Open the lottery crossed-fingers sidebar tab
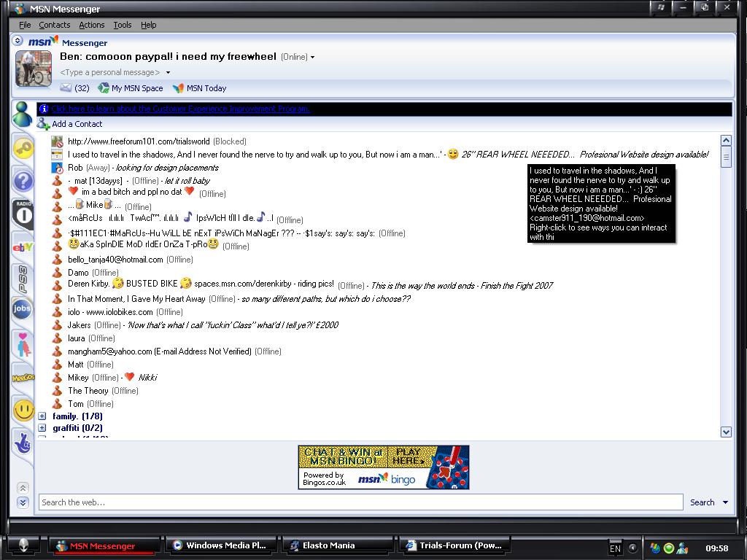 coord(23,443)
